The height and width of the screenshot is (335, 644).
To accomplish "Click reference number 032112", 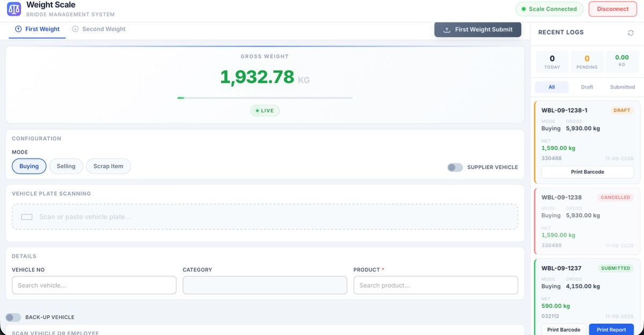I will [x=551, y=316].
